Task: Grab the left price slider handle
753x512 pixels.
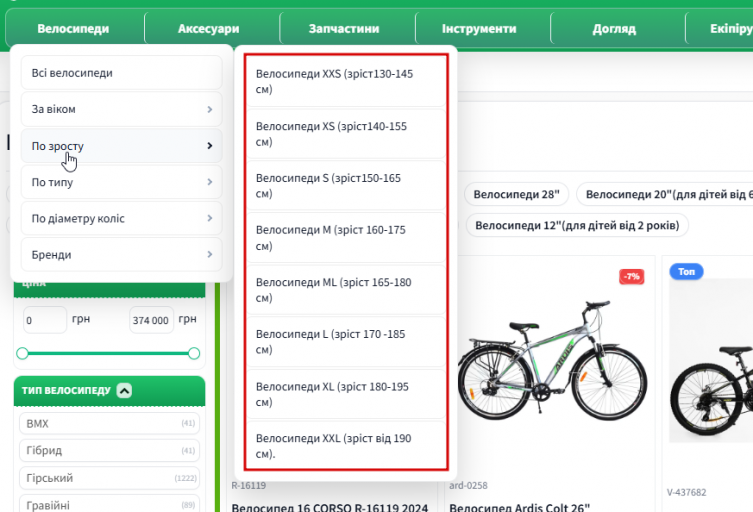Action: click(x=22, y=354)
